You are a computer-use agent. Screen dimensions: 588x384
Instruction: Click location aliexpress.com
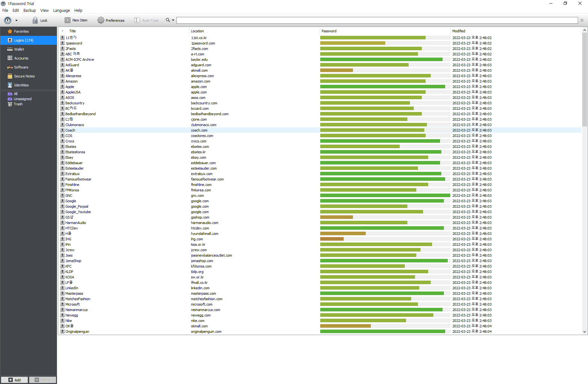[x=202, y=76]
